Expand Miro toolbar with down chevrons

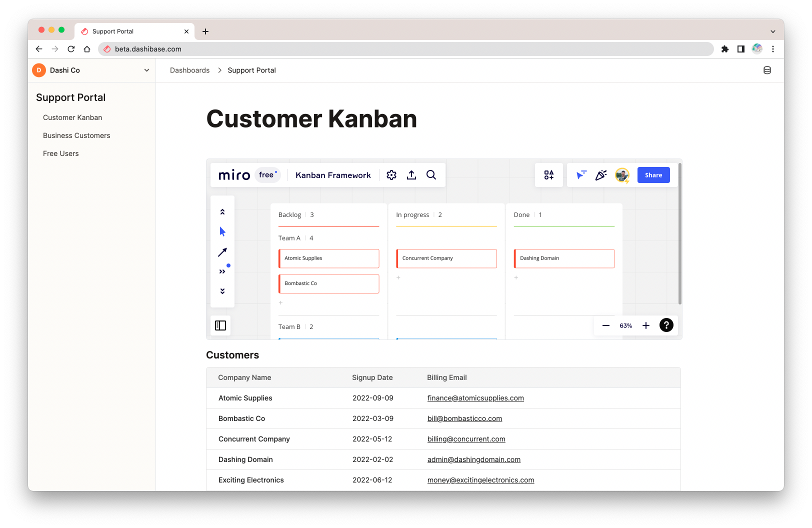pos(222,291)
